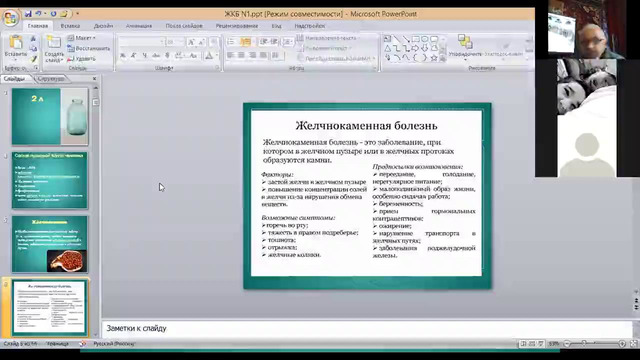The image size is (640, 360).
Task: Align text right
Action: point(253,55)
